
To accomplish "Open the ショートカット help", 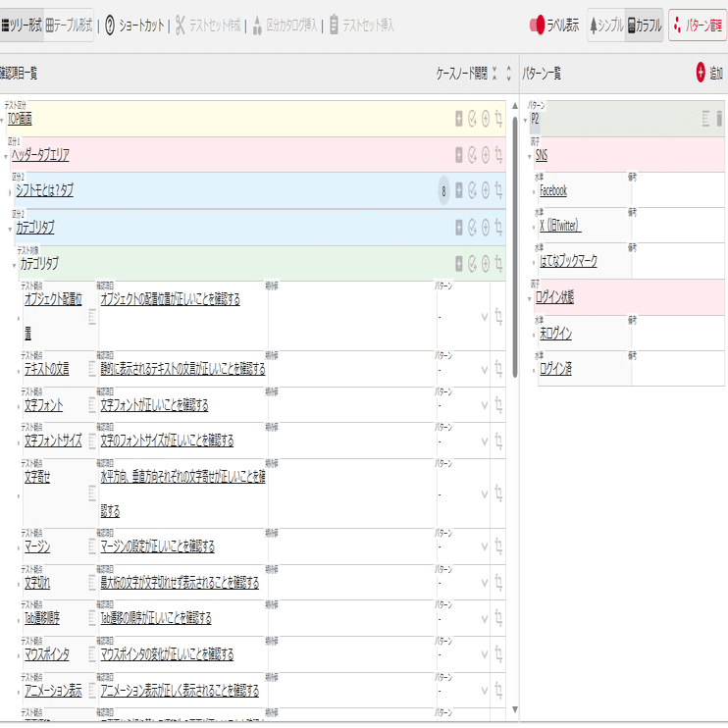I will [134, 26].
